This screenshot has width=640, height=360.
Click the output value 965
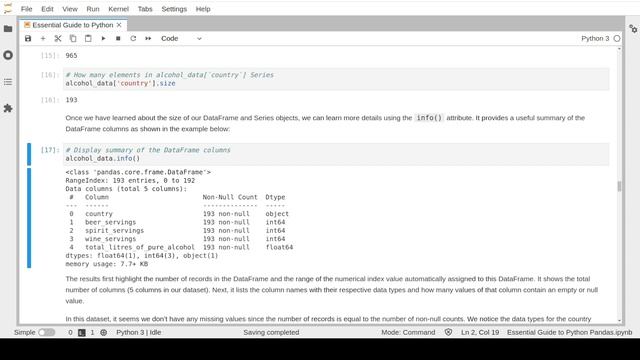coord(71,56)
